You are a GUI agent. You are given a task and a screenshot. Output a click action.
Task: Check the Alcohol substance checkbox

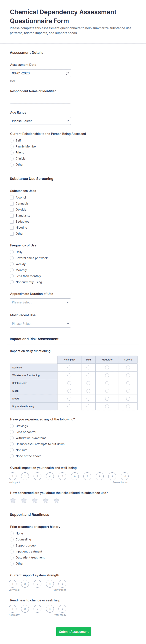point(12,198)
